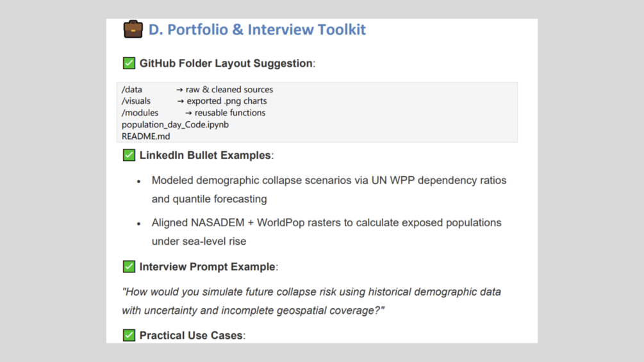Click the green checkmark beside Practical Use Cases
The width and height of the screenshot is (644, 362).
[129, 335]
